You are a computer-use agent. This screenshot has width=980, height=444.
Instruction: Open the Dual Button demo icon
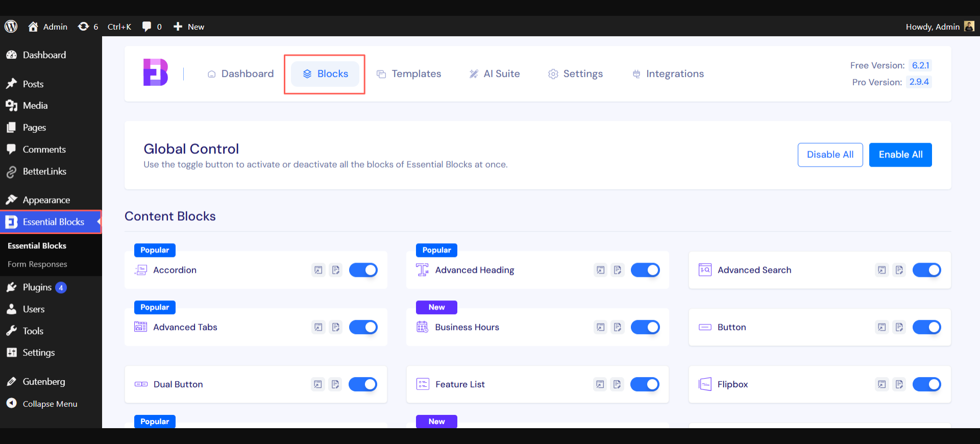click(x=318, y=384)
